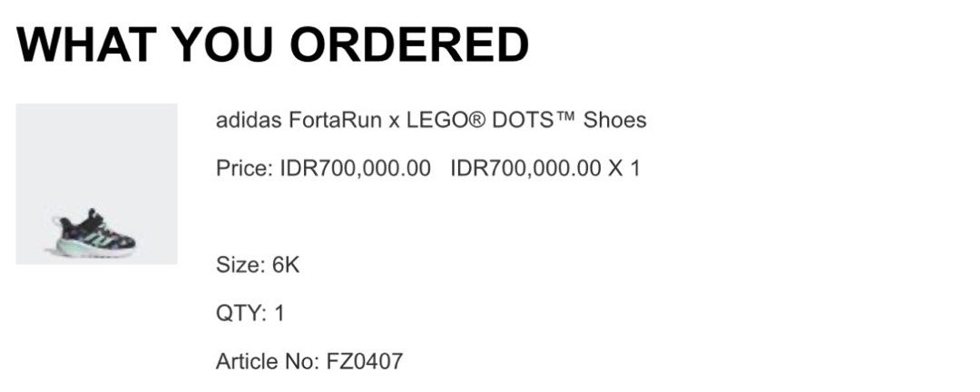Click the "Article No:" label
Screen dimensions: 980x392
pos(267,362)
